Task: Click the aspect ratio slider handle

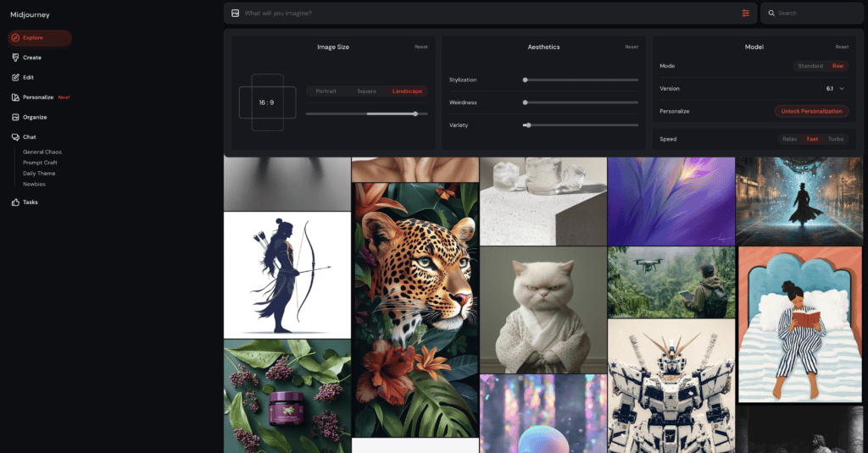Action: pyautogui.click(x=415, y=114)
